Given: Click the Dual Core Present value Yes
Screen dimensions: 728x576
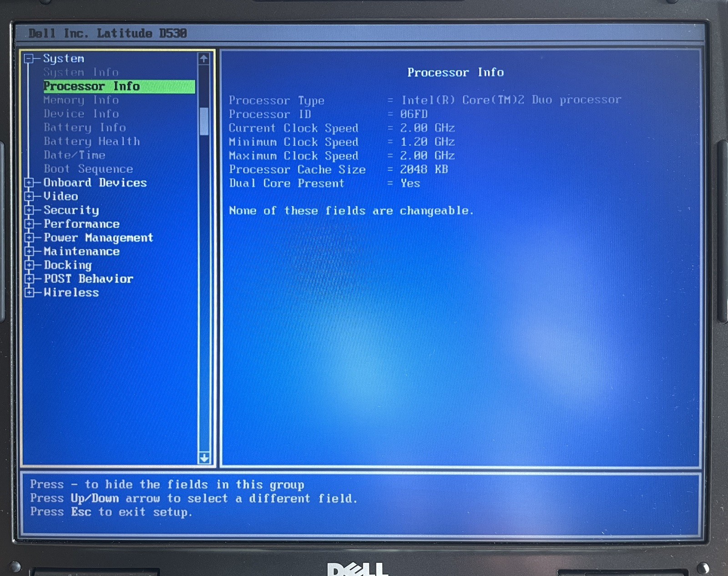Looking at the screenshot, I should tap(410, 183).
